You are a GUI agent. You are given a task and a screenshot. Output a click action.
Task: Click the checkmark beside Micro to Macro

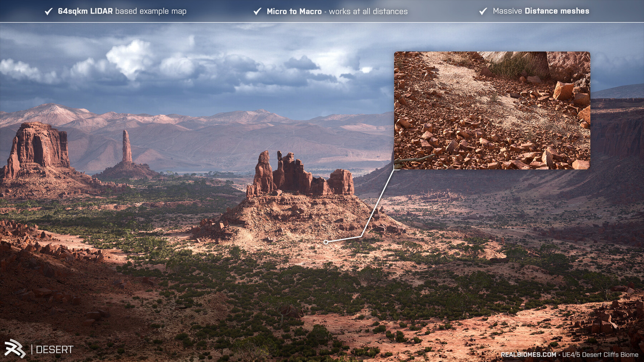(257, 11)
